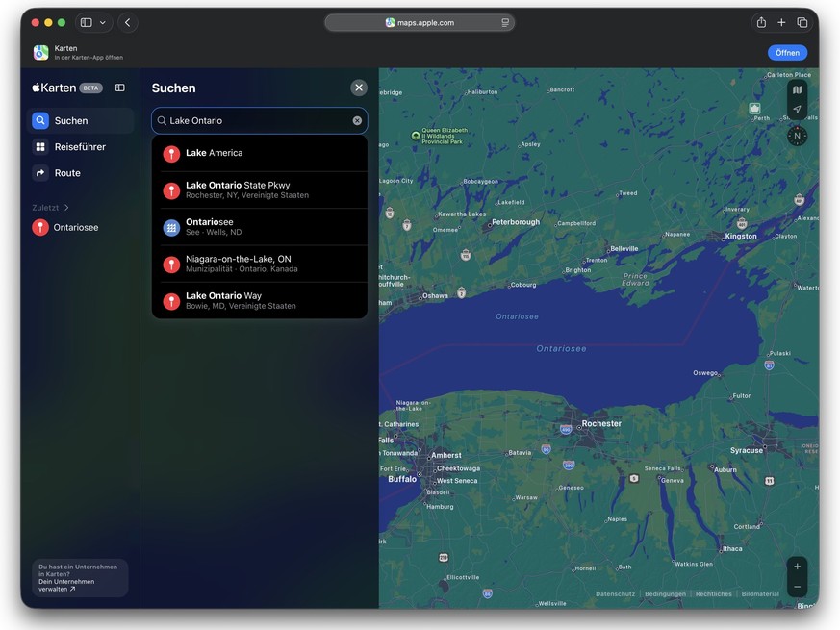Open Route in the sidebar
The width and height of the screenshot is (840, 630).
click(81, 173)
